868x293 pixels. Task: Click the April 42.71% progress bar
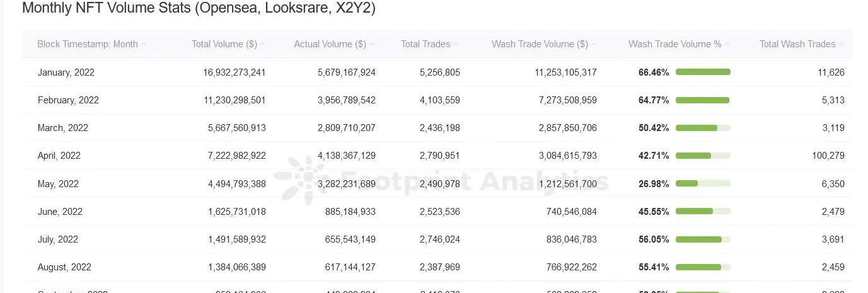pyautogui.click(x=703, y=156)
